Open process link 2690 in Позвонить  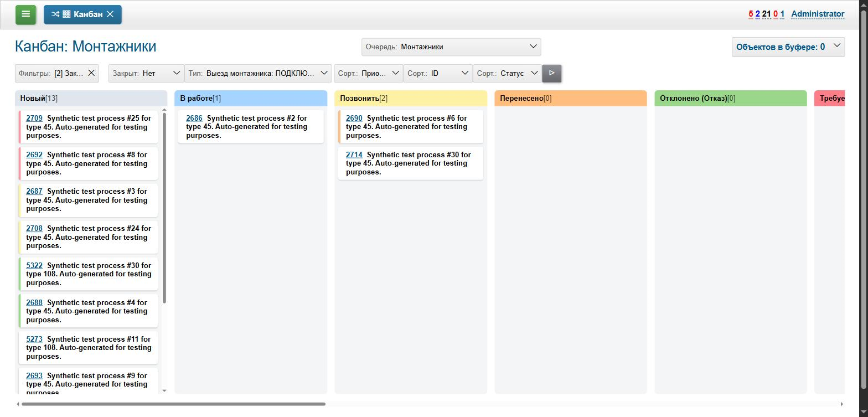pos(354,118)
